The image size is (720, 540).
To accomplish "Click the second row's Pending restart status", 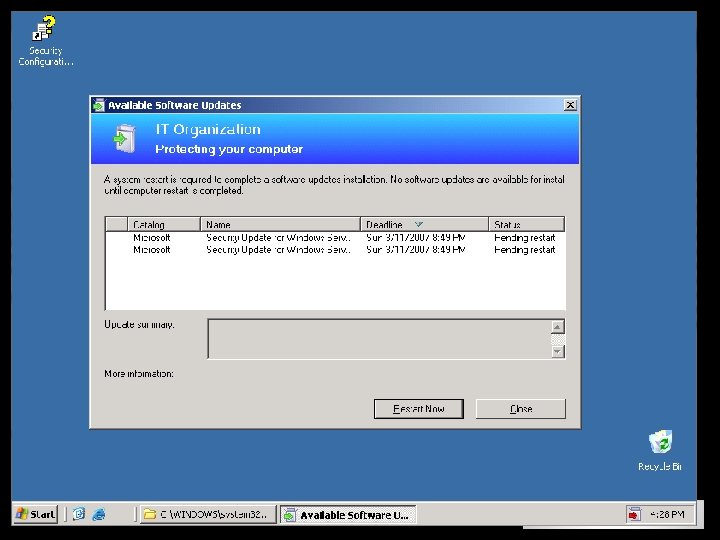I will click(524, 249).
